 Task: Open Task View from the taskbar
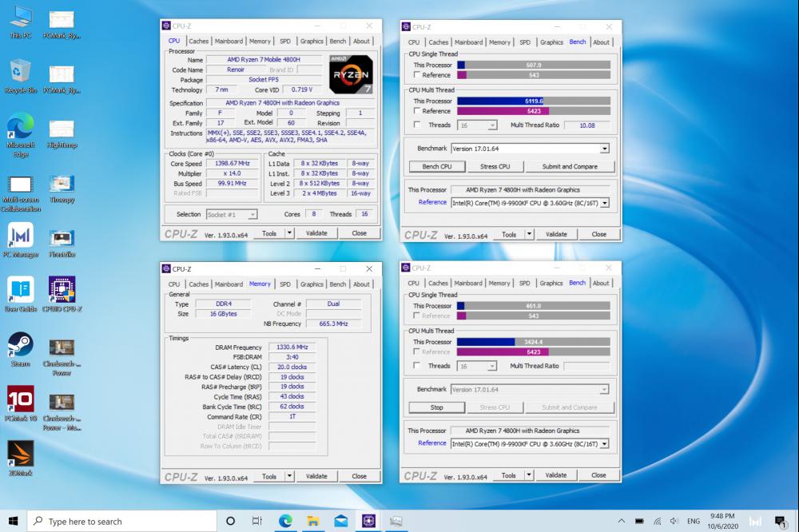coord(257,521)
